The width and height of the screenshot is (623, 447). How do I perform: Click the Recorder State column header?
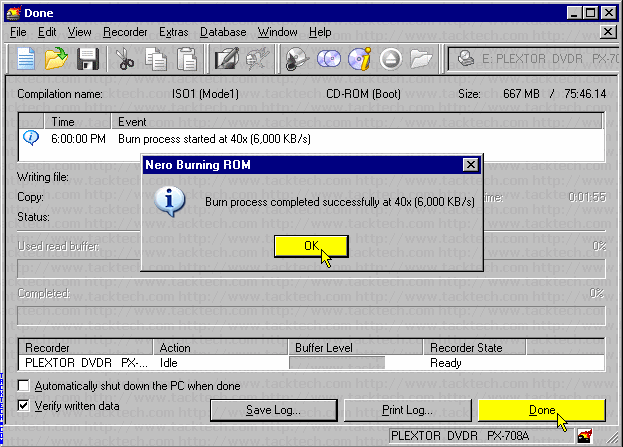pos(474,348)
